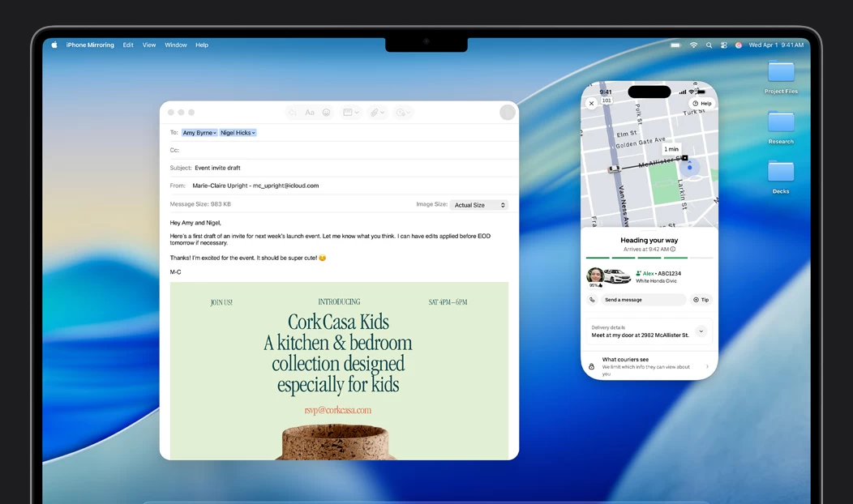The width and height of the screenshot is (853, 504).
Task: Click the Wi-Fi status icon
Action: (693, 45)
